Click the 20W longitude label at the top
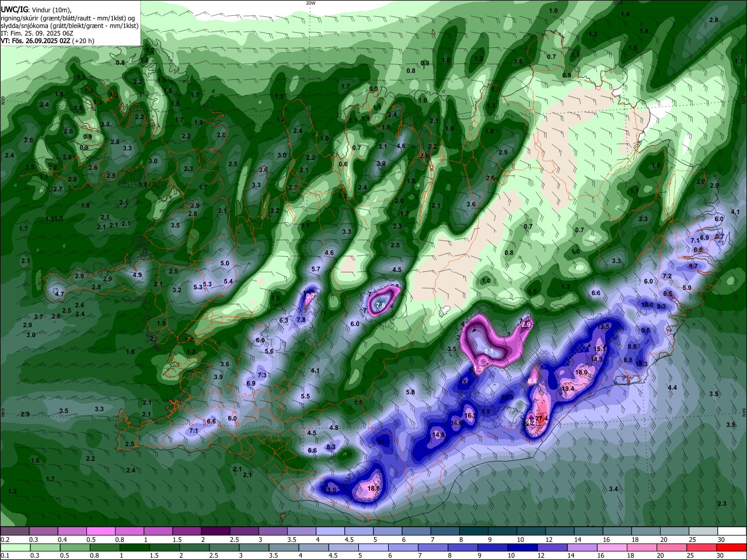 point(310,3)
